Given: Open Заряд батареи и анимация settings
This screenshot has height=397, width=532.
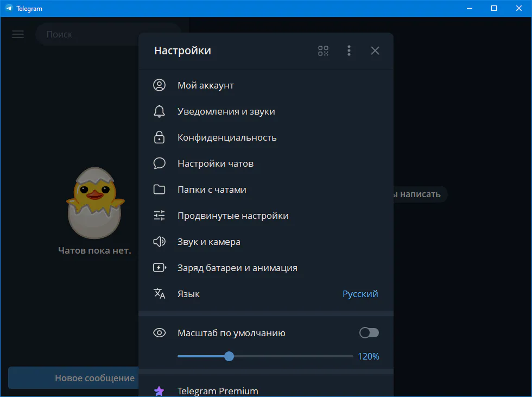Looking at the screenshot, I should (x=266, y=268).
